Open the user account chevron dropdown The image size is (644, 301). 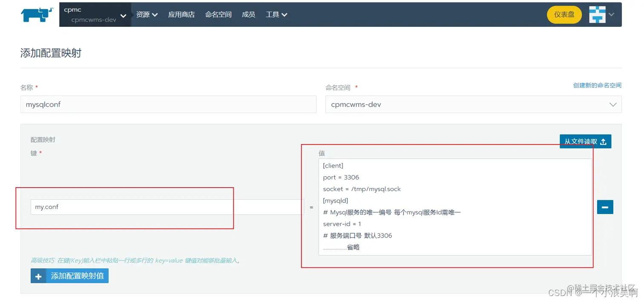coord(612,14)
